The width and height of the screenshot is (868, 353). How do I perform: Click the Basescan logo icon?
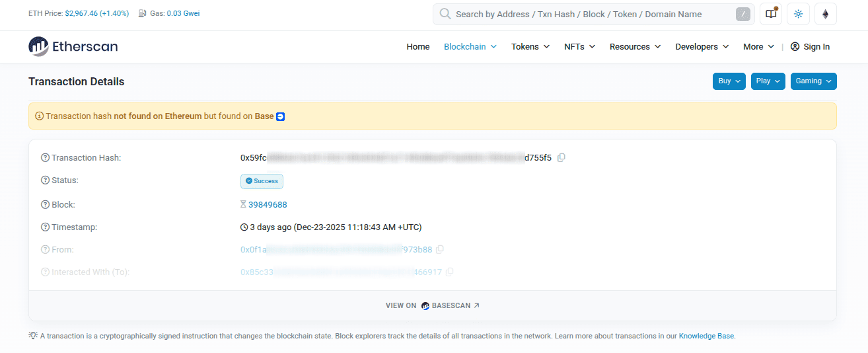(x=425, y=306)
